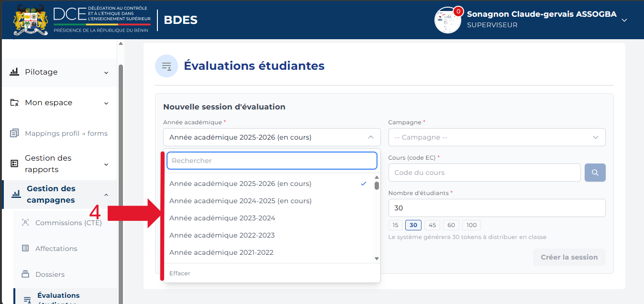Open Commissions (CTE) in the sidebar

[68, 223]
